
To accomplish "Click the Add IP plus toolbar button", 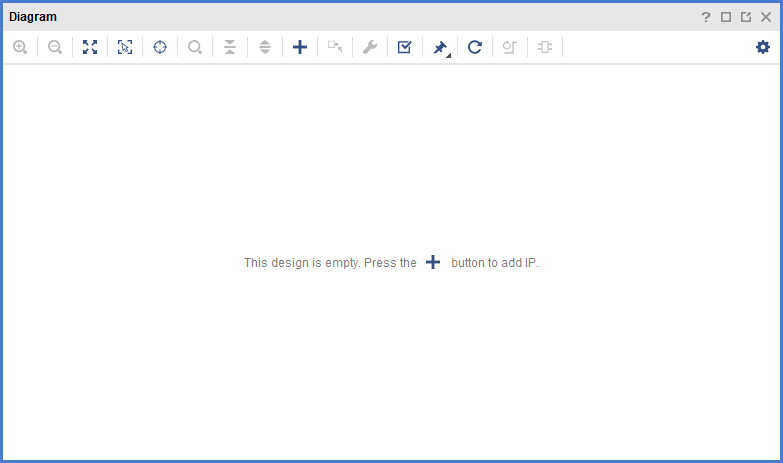I will (300, 47).
